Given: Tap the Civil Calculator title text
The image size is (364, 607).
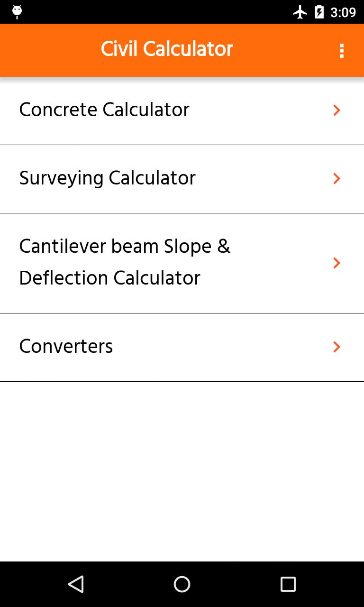Looking at the screenshot, I should (x=166, y=49).
